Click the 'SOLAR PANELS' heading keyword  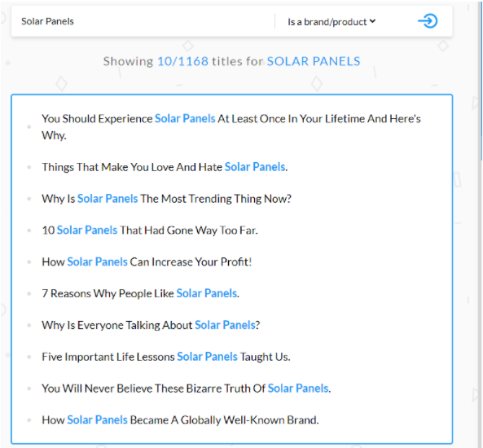pyautogui.click(x=314, y=61)
